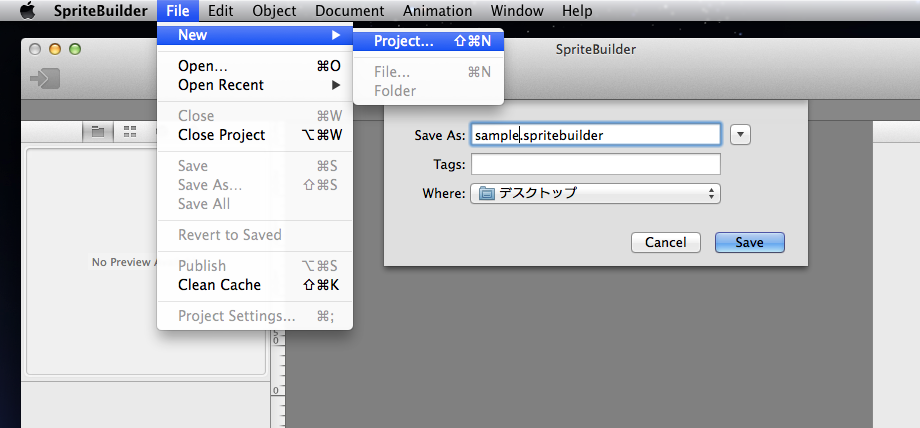The height and width of the screenshot is (428, 920).
Task: Open the Object menu
Action: click(274, 11)
